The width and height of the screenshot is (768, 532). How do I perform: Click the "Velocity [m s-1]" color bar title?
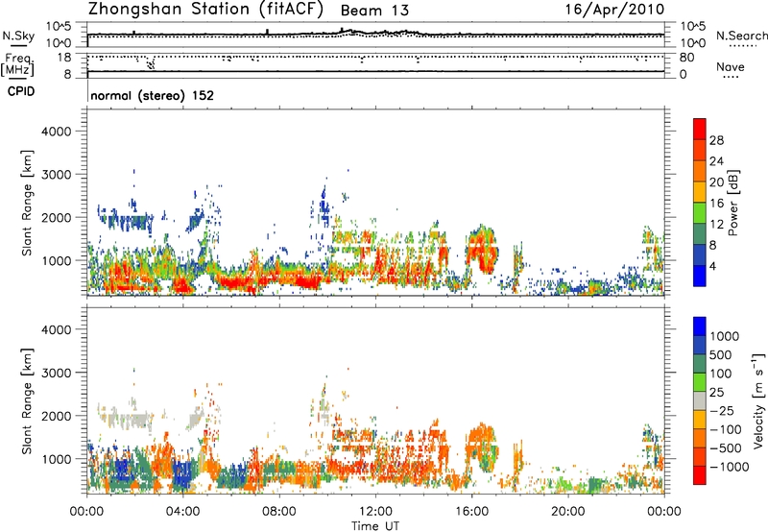pyautogui.click(x=758, y=400)
